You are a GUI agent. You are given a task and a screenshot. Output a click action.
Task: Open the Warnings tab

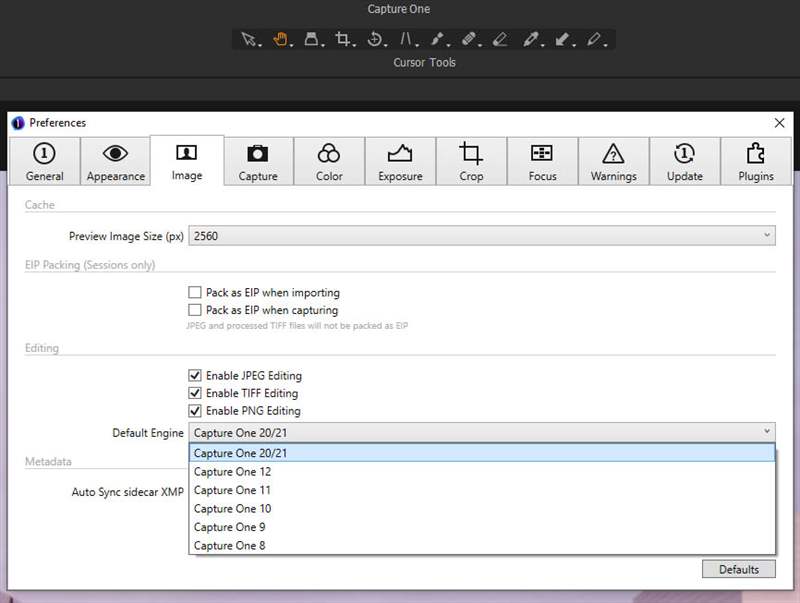pos(613,161)
